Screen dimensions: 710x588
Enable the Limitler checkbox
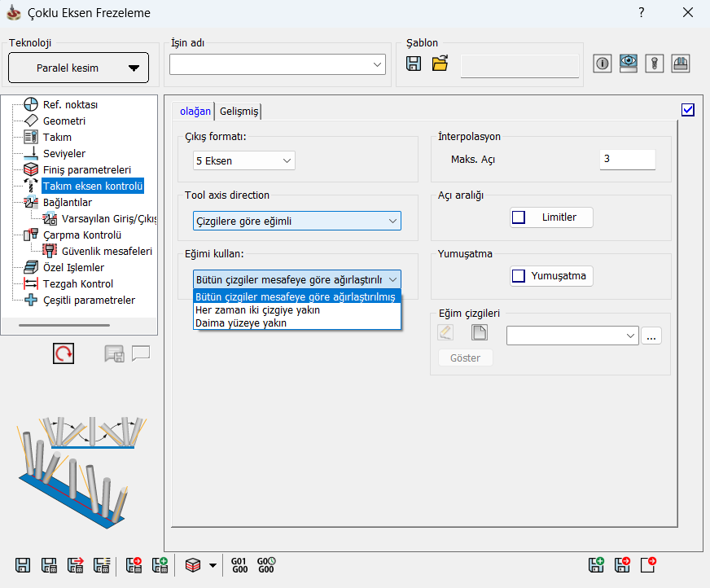[519, 217]
